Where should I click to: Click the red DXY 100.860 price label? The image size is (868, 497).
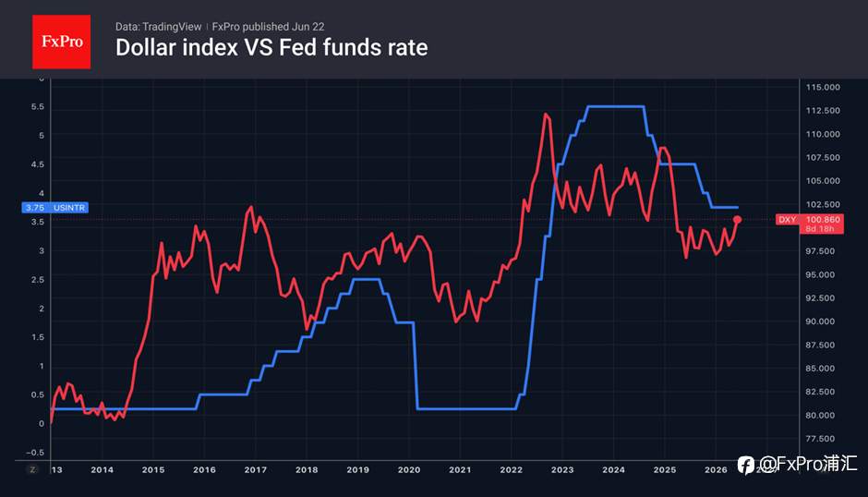[x=809, y=220]
